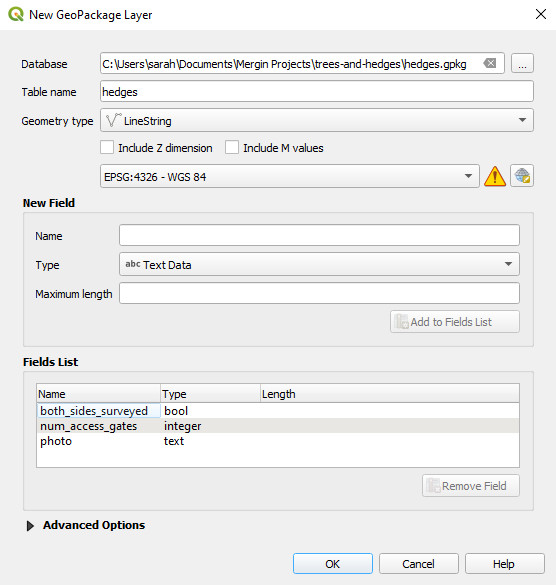The image size is (556, 585).
Task: Click the CRS warning triangle icon
Action: (495, 176)
